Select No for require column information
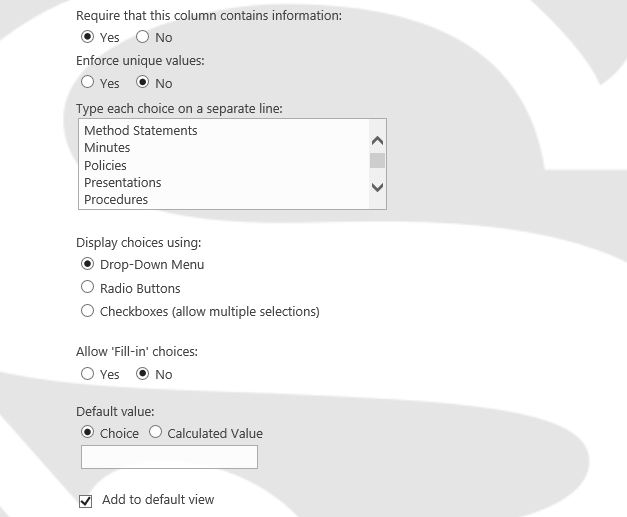 pos(142,37)
